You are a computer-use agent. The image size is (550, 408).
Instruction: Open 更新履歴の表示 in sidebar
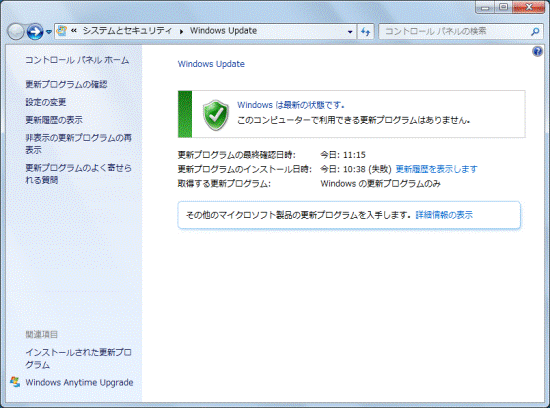[x=54, y=120]
